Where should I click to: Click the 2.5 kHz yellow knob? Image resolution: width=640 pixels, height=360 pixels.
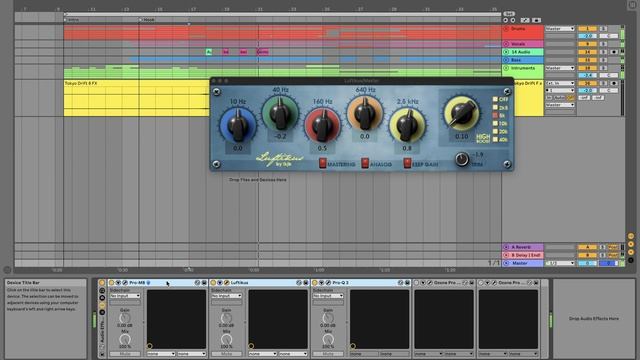coord(407,126)
